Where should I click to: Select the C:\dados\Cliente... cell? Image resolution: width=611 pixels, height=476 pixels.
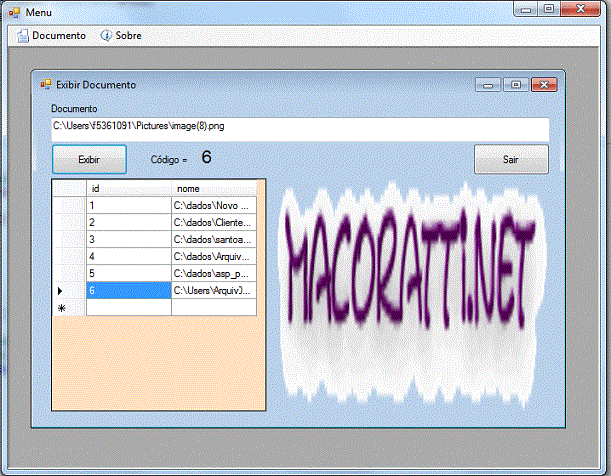(x=214, y=222)
